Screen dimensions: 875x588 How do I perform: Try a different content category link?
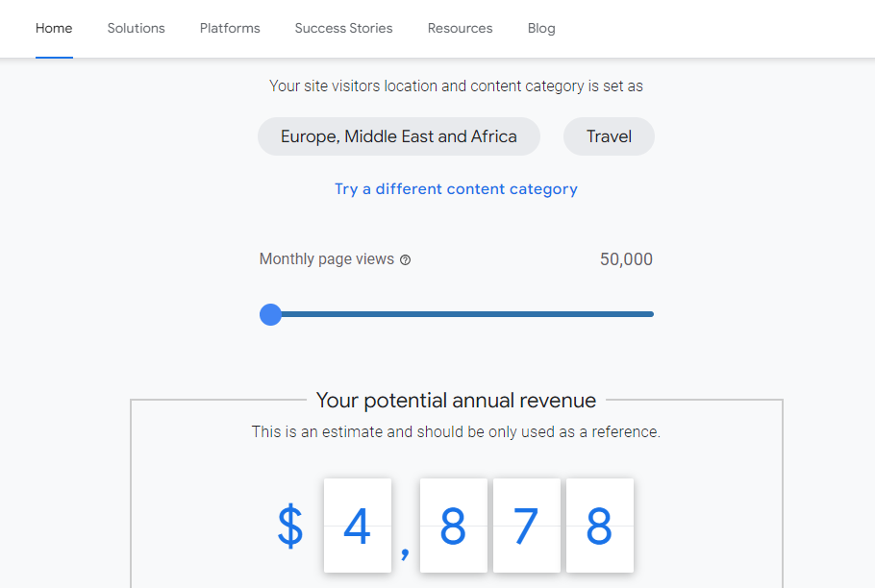tap(456, 189)
